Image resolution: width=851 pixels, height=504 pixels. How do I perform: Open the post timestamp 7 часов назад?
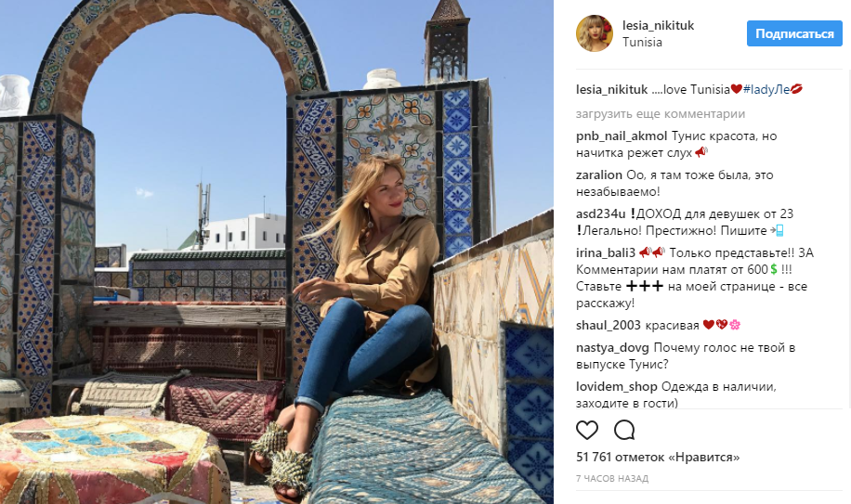pos(612,479)
